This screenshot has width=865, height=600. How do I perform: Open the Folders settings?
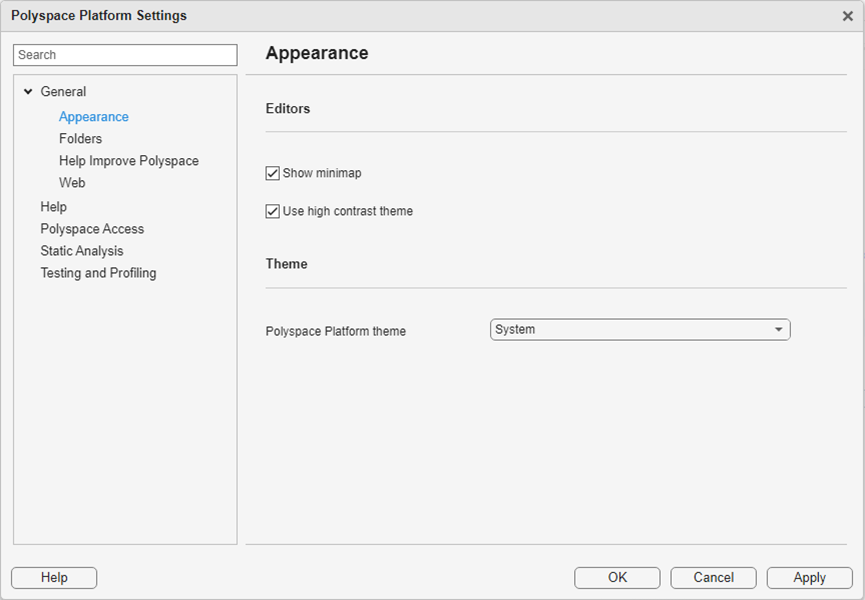tap(80, 138)
